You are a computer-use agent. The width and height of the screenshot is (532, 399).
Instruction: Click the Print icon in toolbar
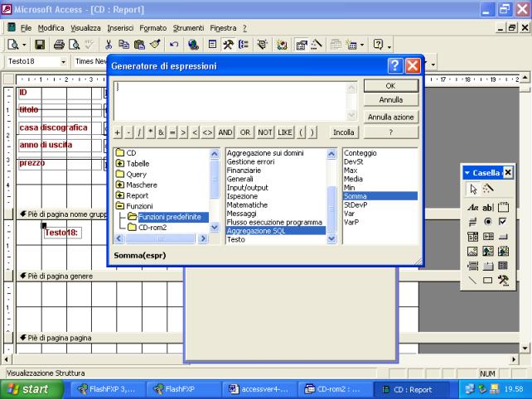click(59, 45)
